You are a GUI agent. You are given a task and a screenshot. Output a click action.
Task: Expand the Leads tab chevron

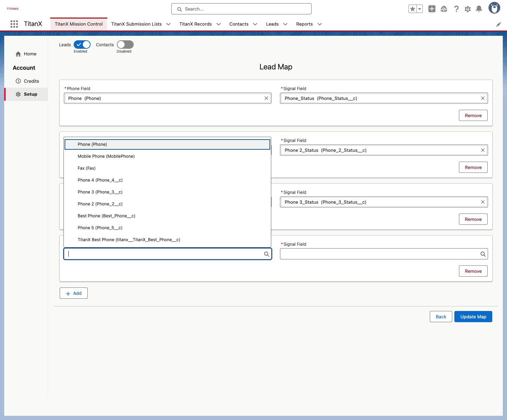[x=285, y=24]
